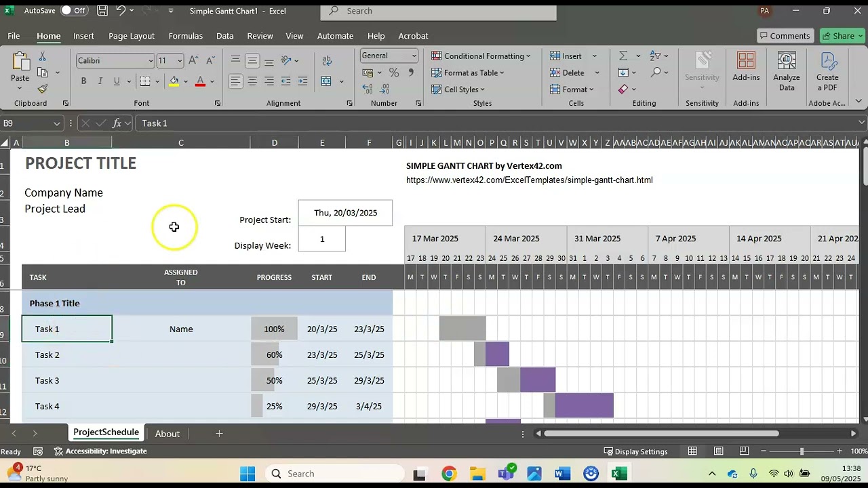Open the Calibri font name dropdown
Viewport: 868px width, 488px height.
click(x=151, y=61)
